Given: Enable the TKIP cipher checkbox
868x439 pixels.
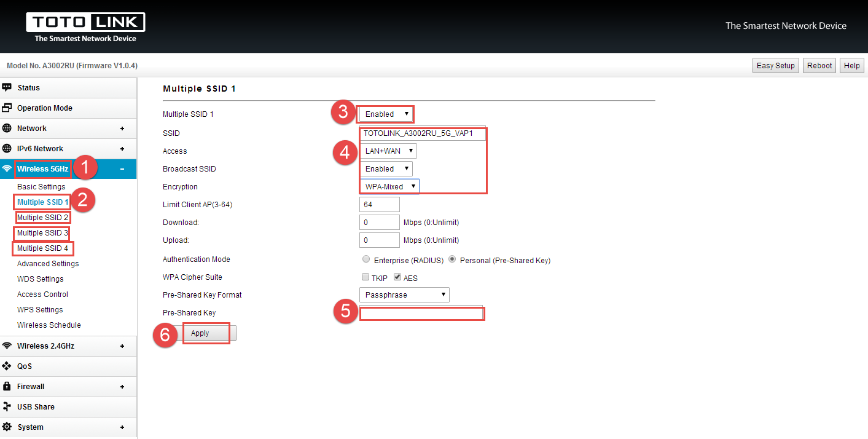Looking at the screenshot, I should 366,277.
